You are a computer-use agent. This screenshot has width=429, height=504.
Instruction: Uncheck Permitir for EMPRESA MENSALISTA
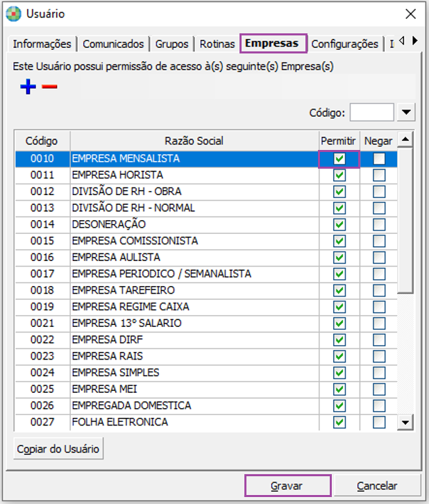tap(339, 159)
